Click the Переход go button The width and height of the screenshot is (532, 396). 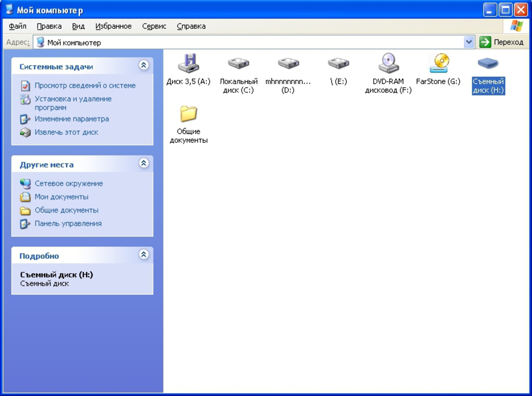(x=501, y=42)
